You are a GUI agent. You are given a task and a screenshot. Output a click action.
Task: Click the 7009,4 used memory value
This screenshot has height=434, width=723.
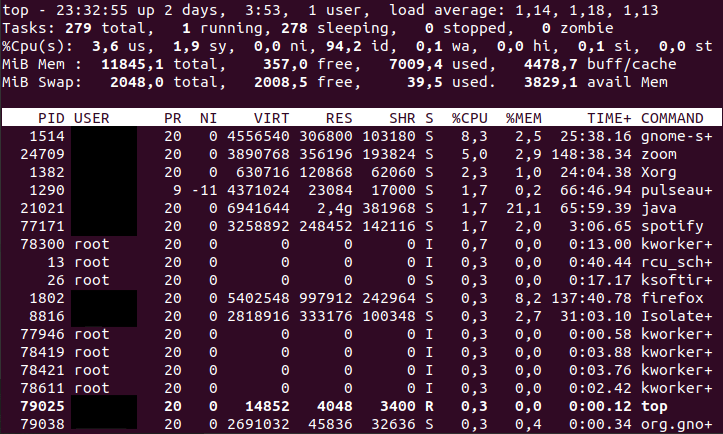click(x=415, y=65)
